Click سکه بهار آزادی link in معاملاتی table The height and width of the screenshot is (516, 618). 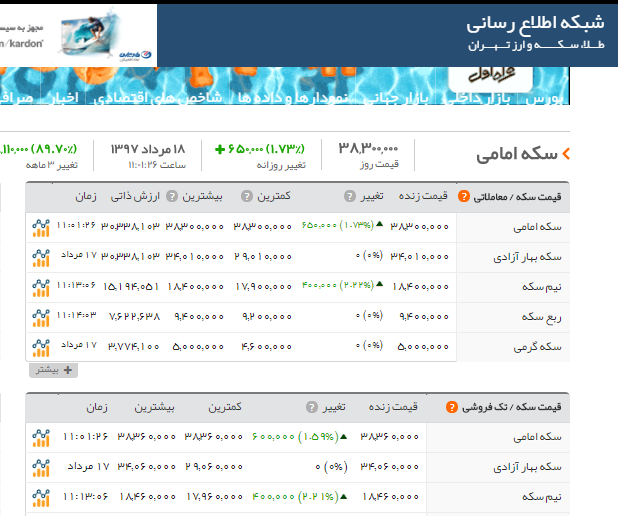point(527,257)
